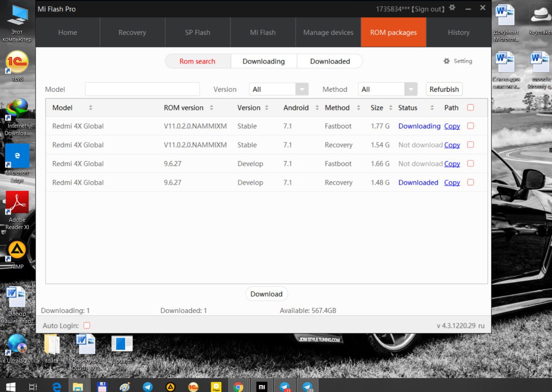
Task: Switch to SP Flash tab
Action: 198,32
